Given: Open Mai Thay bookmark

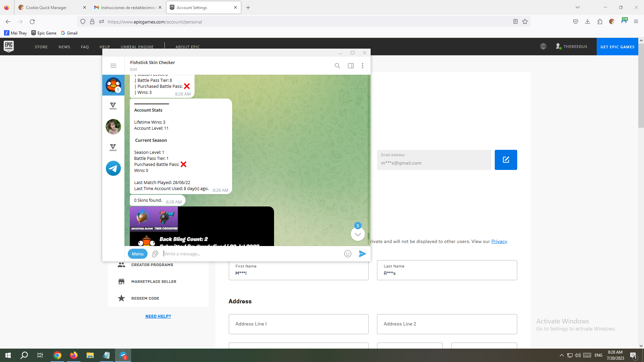Looking at the screenshot, I should point(15,33).
